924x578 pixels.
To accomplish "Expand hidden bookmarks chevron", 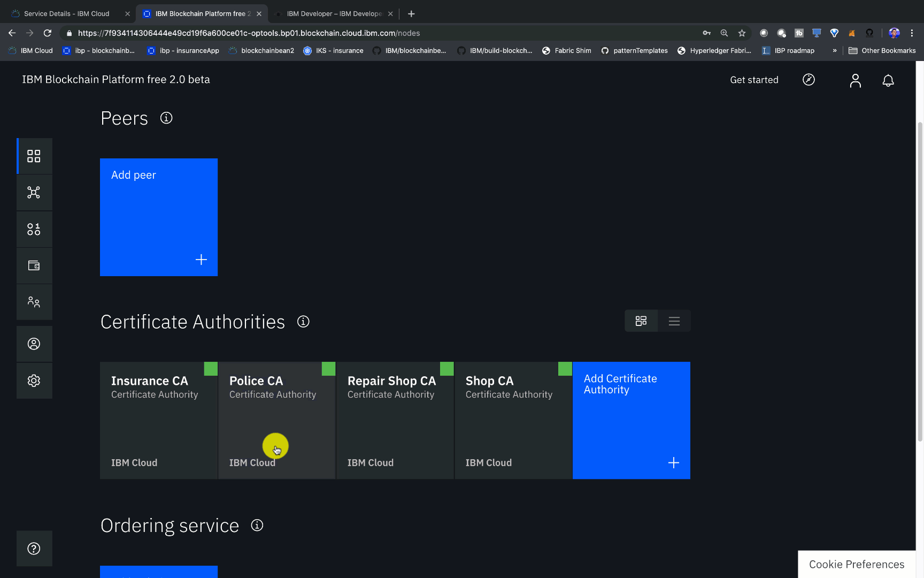I will click(835, 51).
